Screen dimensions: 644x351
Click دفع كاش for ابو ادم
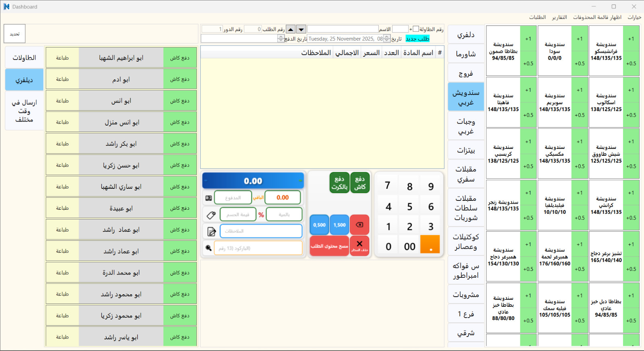(x=180, y=79)
